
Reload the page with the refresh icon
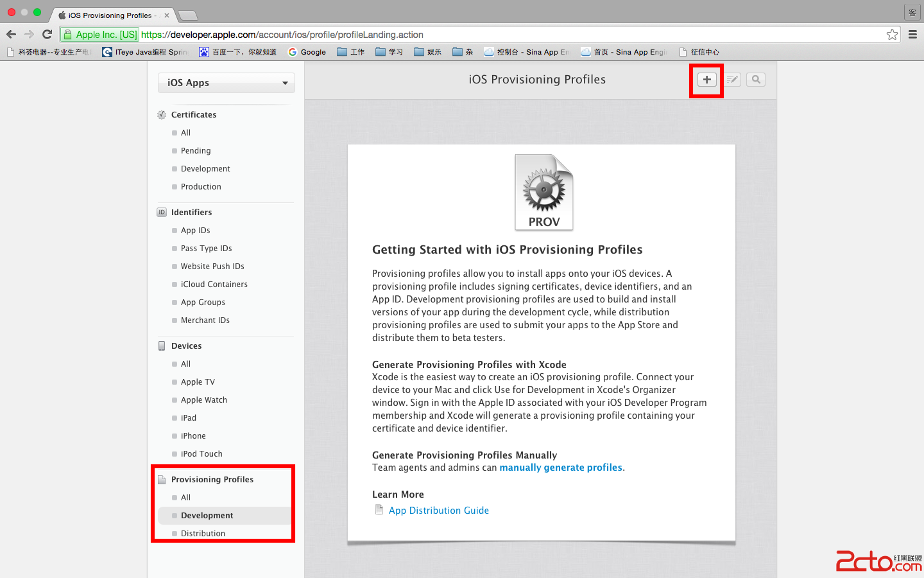tap(47, 35)
